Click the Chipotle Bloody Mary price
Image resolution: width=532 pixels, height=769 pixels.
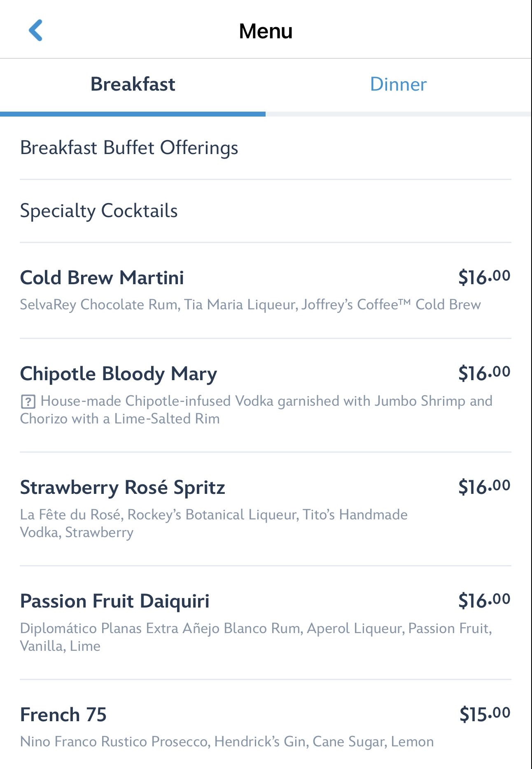[484, 373]
